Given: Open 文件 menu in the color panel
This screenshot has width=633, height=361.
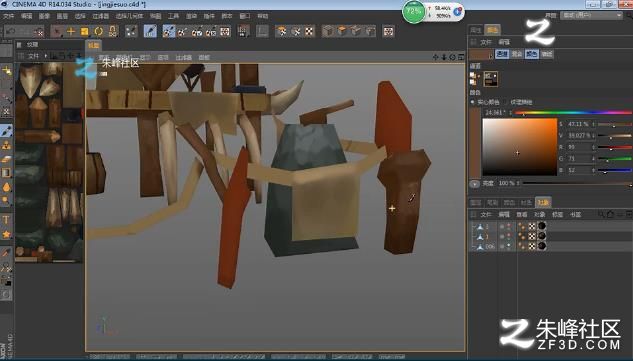Looking at the screenshot, I should [486, 42].
